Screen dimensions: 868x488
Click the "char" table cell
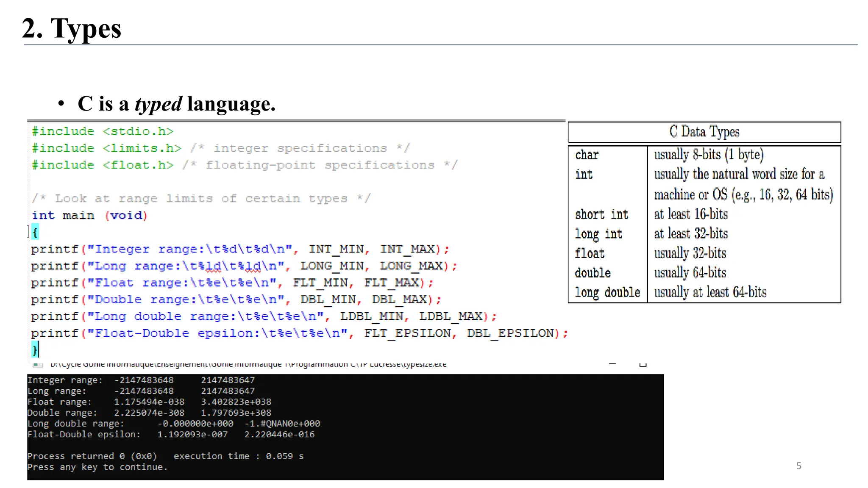tap(587, 155)
